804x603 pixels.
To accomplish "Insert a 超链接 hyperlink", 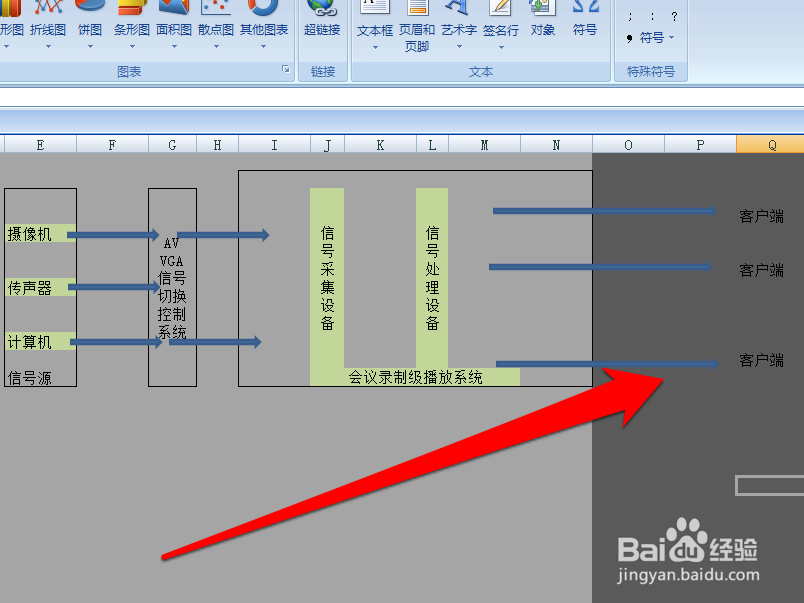I will tap(324, 18).
